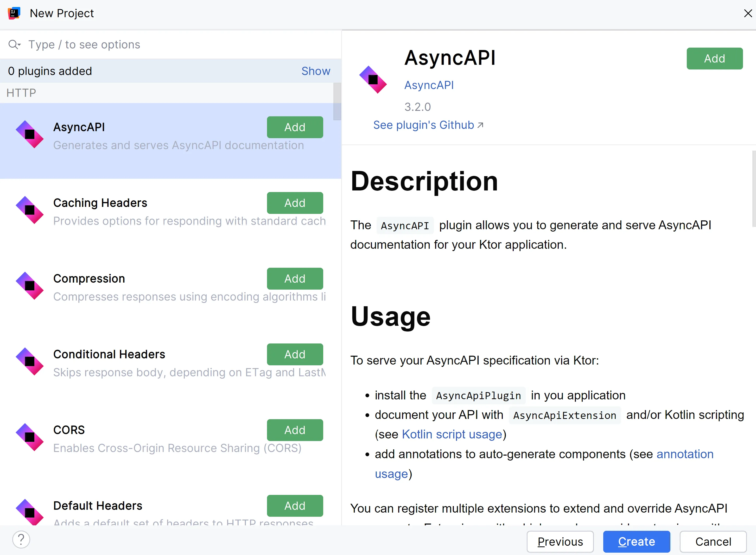Add the CORS plugin
Viewport: 756px width, 555px height.
click(x=295, y=430)
